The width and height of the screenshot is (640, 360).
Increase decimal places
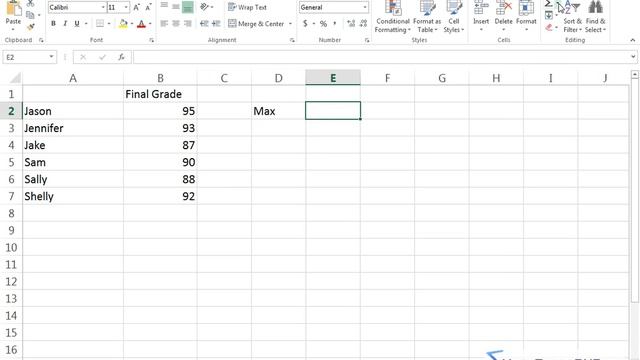pos(351,24)
